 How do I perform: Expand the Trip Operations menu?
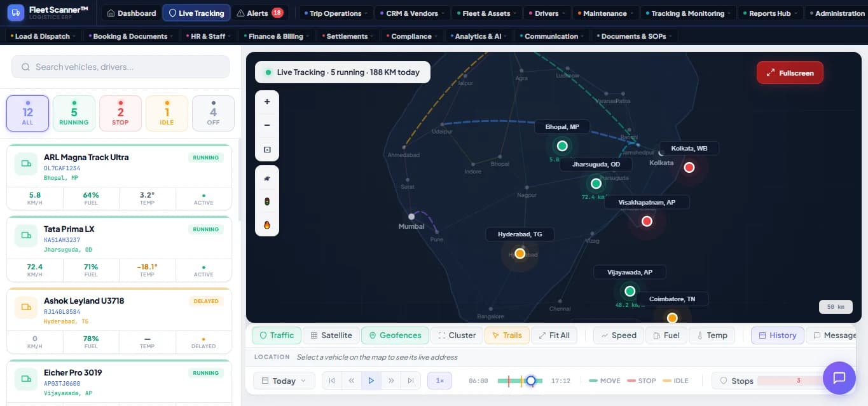(335, 13)
